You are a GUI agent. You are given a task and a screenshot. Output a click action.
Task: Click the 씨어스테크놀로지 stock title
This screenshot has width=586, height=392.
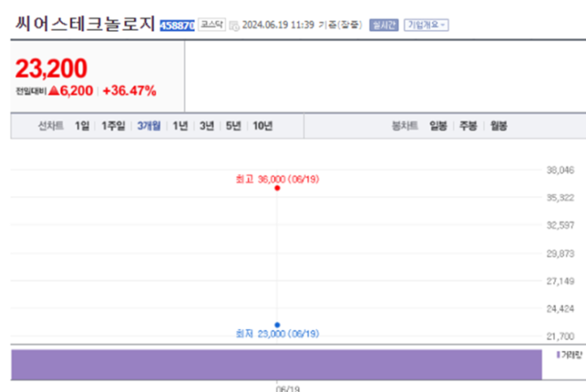85,24
